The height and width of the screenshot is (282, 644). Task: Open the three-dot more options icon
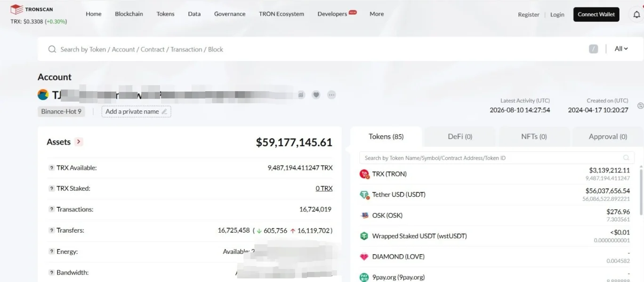pos(331,95)
